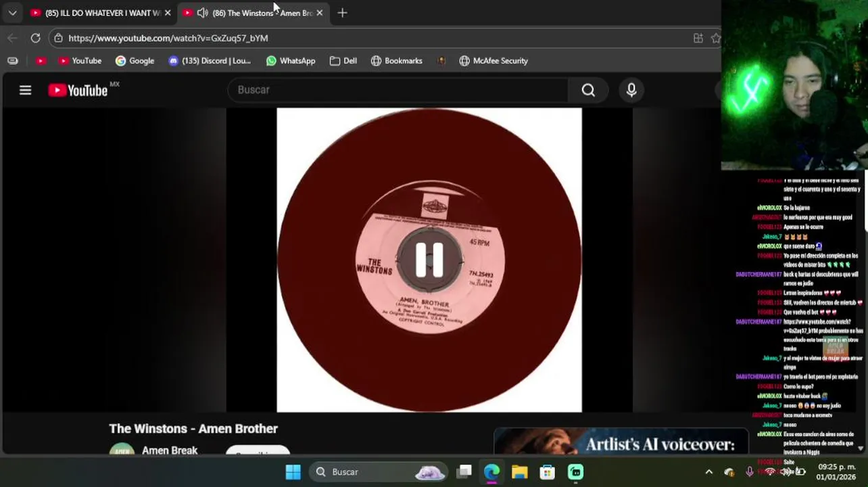Expand the 'Dell' bookmarks folder

[x=343, y=61]
